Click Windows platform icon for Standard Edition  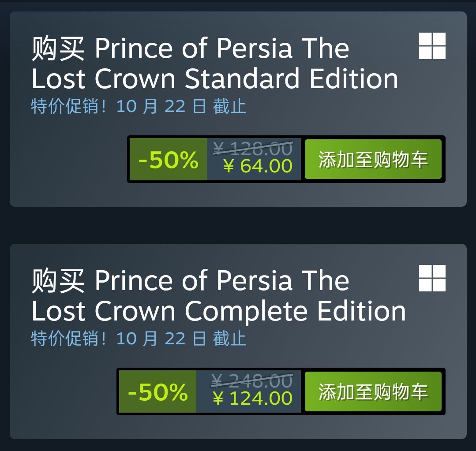tap(432, 46)
